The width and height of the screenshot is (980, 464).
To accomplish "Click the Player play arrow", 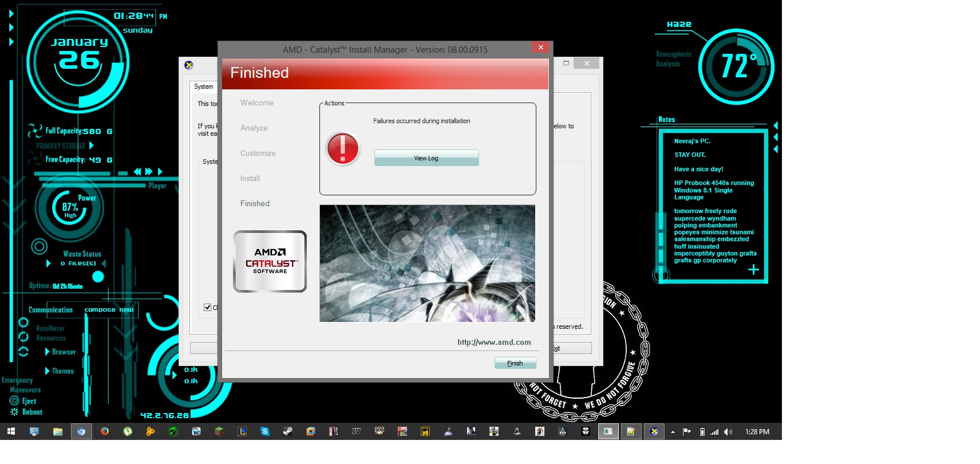I will [x=160, y=171].
